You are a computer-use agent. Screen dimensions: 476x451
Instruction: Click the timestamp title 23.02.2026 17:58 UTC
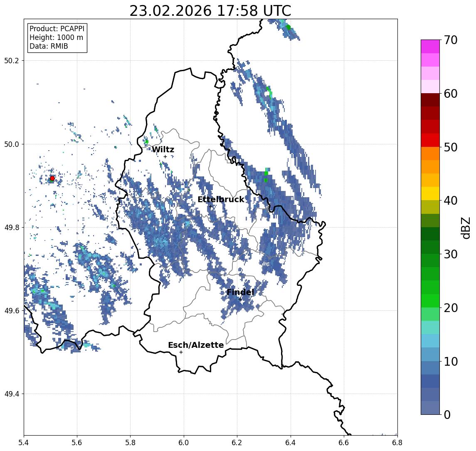point(210,11)
